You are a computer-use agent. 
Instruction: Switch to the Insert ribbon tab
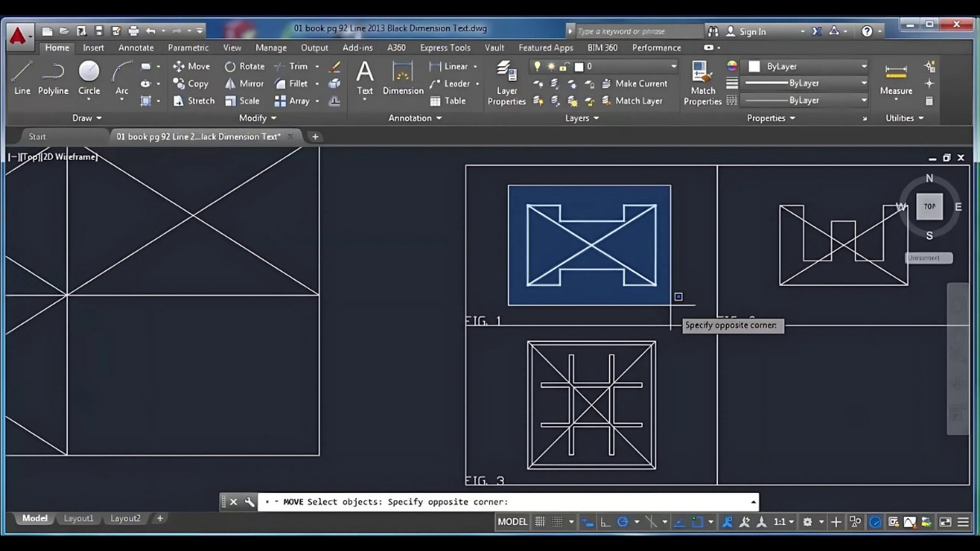[x=93, y=47]
